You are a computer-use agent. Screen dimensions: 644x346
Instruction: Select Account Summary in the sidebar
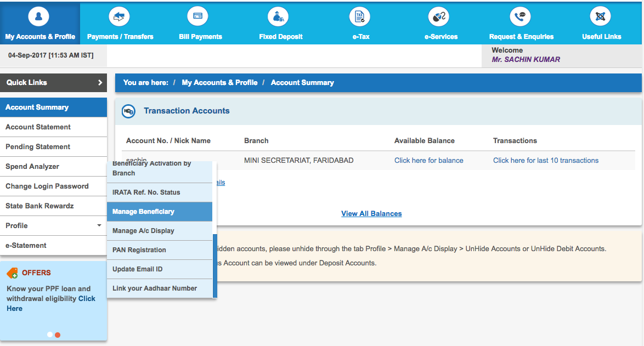click(x=53, y=107)
